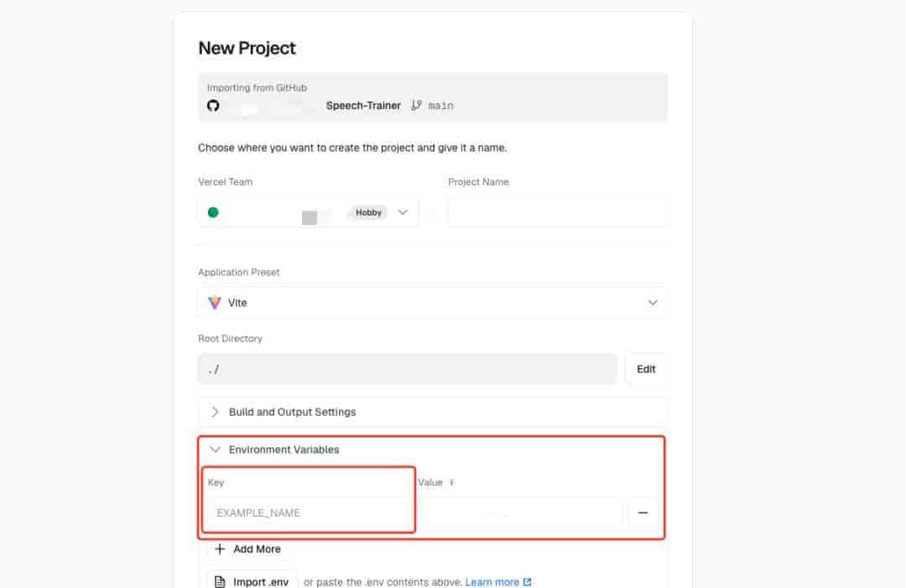Screen dimensions: 906x588
Task: Click the EXAMPLE_NAME key input
Action: point(310,513)
